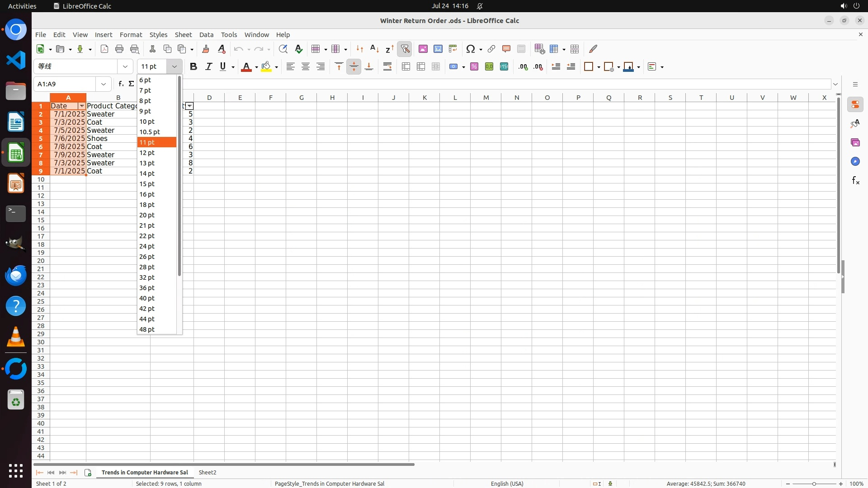Toggle Bold formatting
Viewport: 868px width, 488px height.
193,66
